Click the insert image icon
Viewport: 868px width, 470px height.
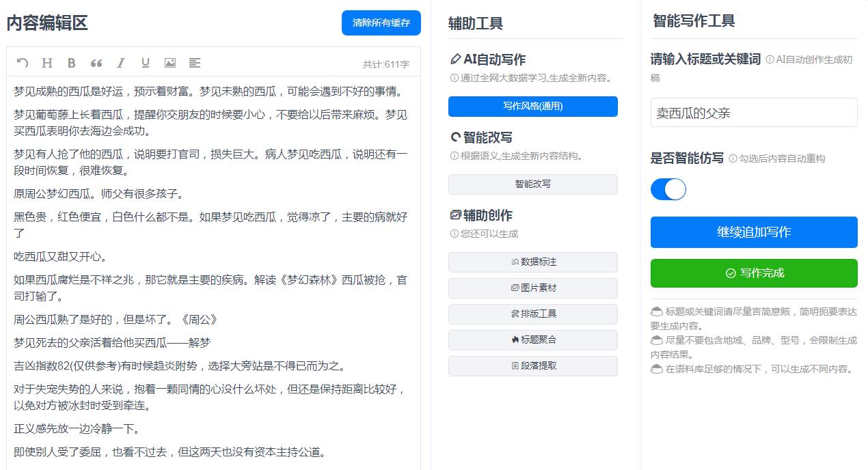point(169,63)
